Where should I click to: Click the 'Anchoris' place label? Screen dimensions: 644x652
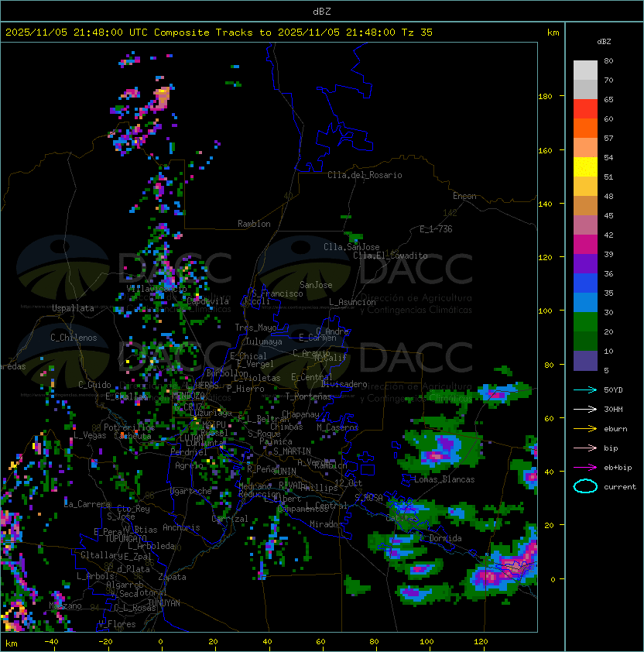[x=181, y=527]
